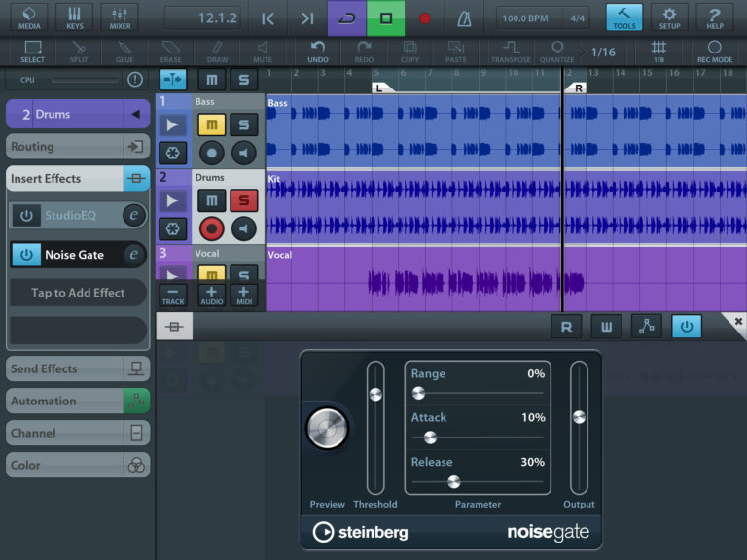Toggle the global mute button above tracks
Viewport: 747px width, 560px height.
coord(211,80)
